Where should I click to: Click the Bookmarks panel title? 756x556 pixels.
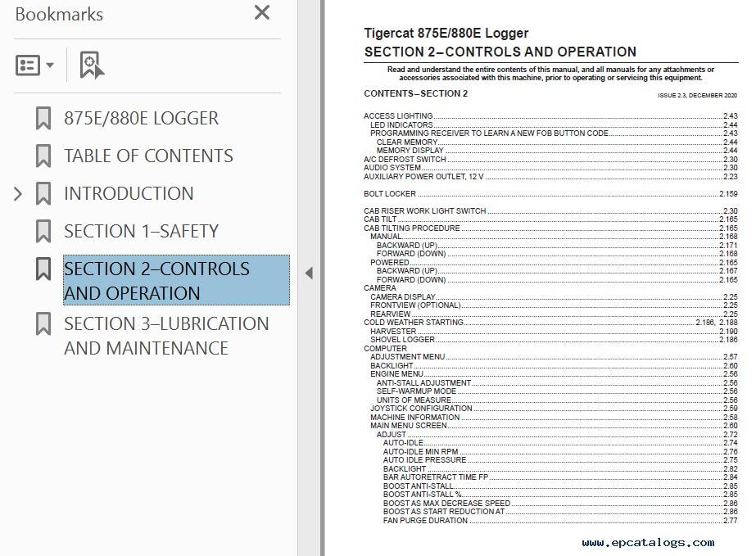[59, 15]
